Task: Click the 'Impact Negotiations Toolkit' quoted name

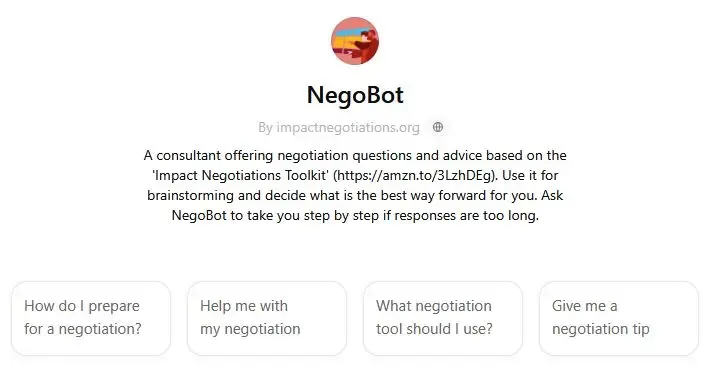Action: (241, 176)
